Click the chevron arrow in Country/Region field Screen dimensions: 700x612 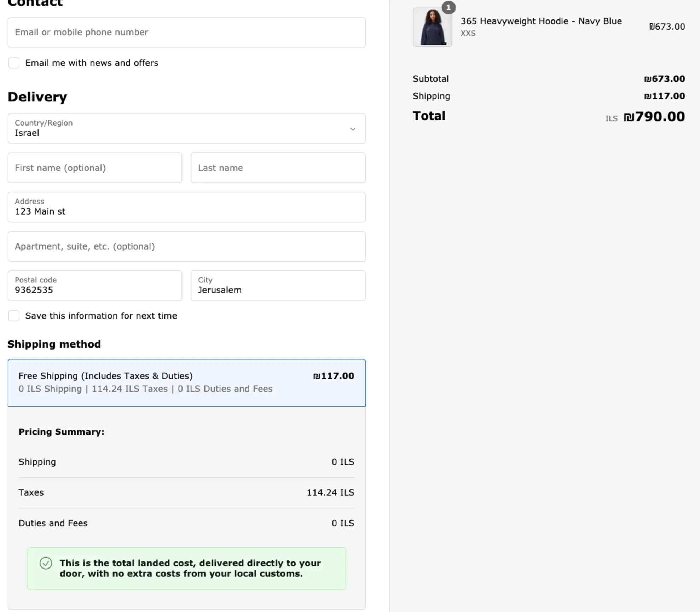(353, 129)
